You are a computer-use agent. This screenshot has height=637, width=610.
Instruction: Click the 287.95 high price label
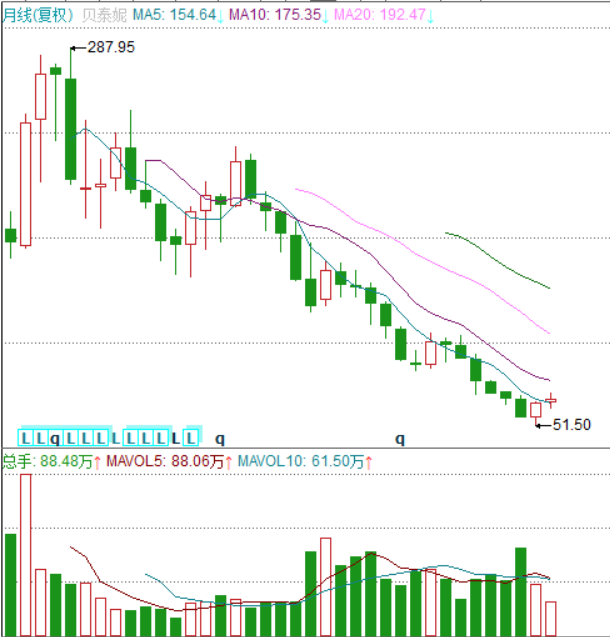(x=111, y=47)
